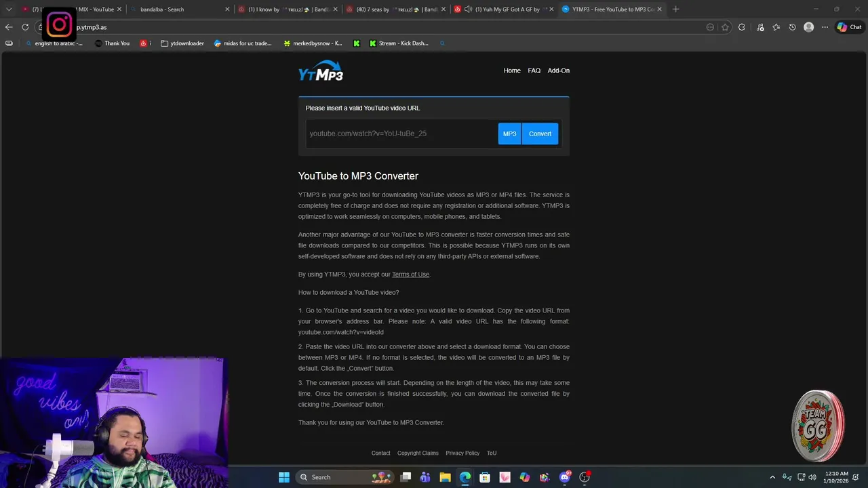Open Microsoft Store from taskbar
The width and height of the screenshot is (868, 488).
point(485,477)
